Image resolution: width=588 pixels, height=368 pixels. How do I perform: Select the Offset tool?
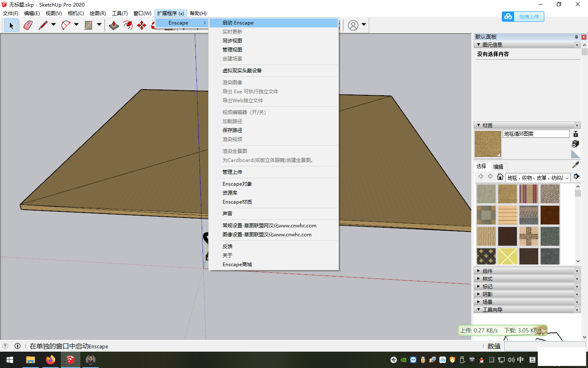128,25
